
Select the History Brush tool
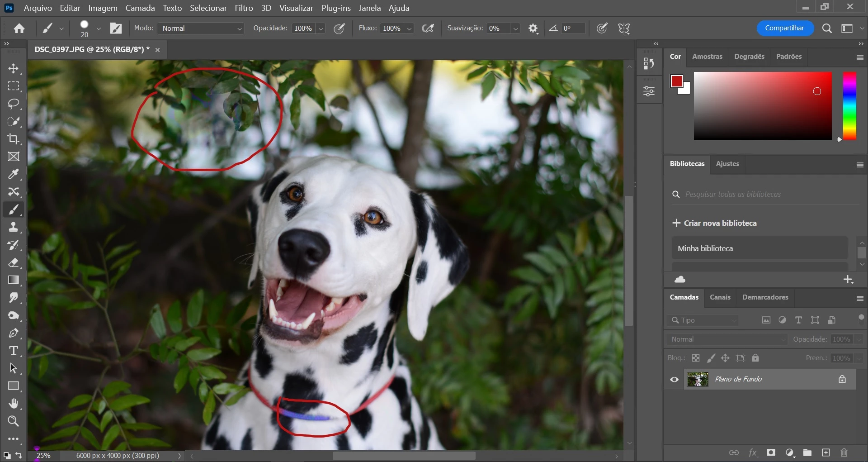point(14,245)
